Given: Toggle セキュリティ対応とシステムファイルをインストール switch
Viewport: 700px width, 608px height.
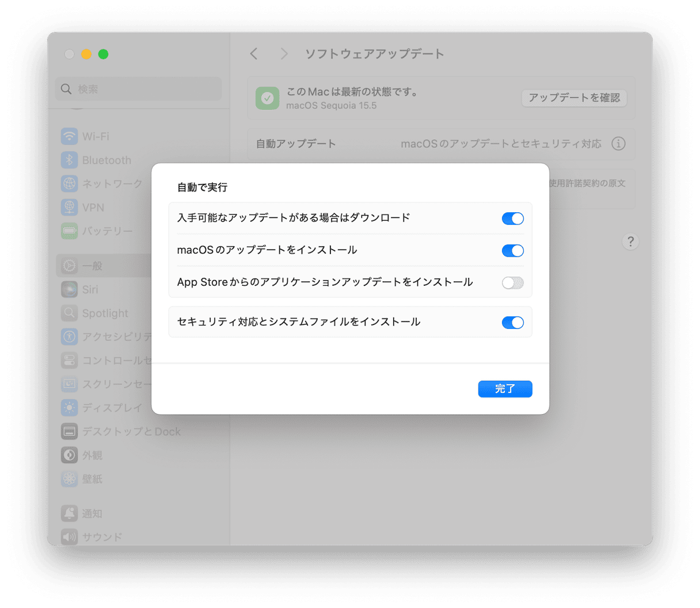Looking at the screenshot, I should click(x=512, y=322).
